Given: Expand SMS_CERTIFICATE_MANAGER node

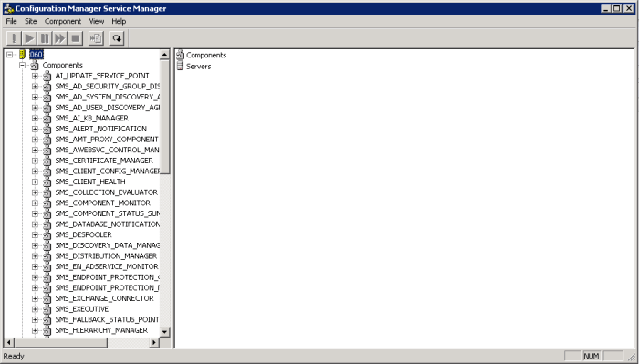Looking at the screenshot, I should (35, 161).
